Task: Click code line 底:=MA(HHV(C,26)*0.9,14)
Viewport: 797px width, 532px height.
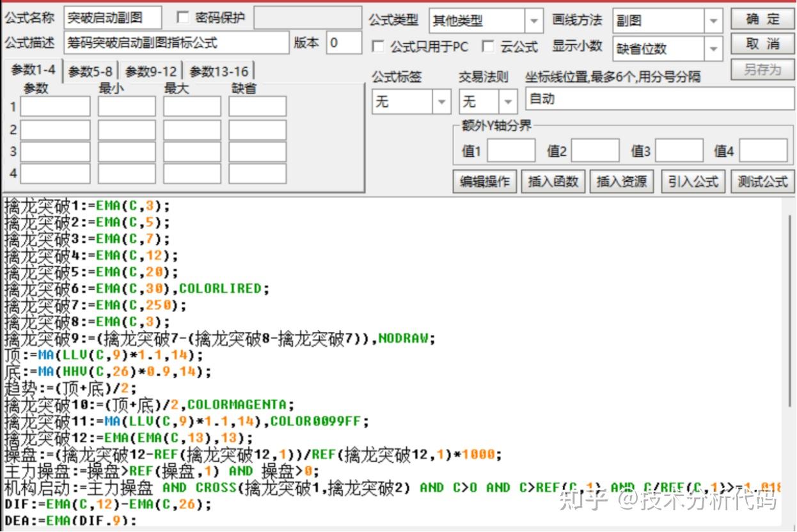Action: (x=107, y=372)
